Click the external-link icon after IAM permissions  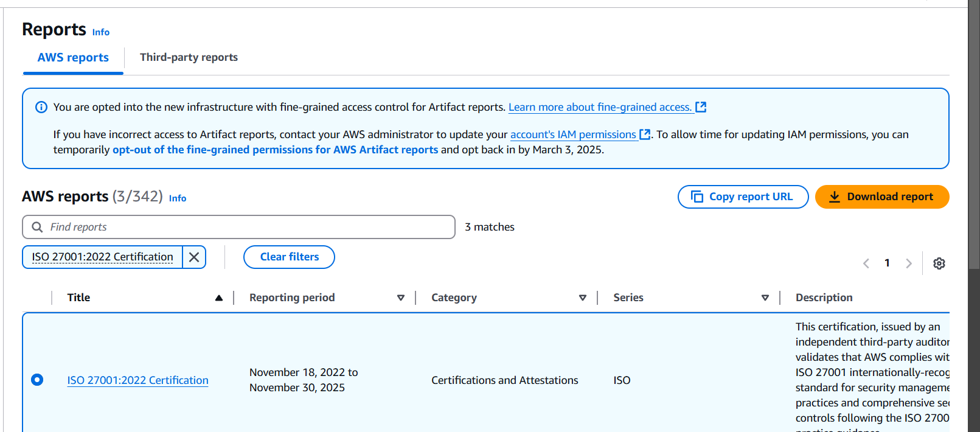click(x=645, y=134)
